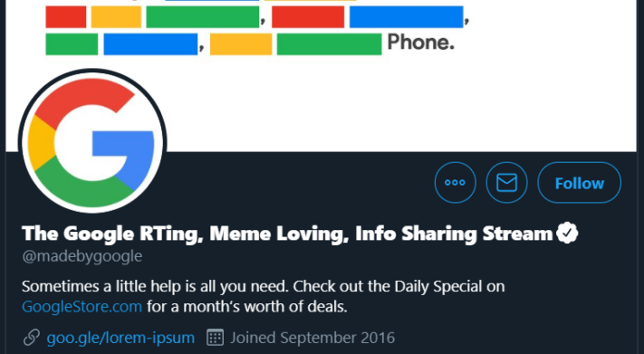This screenshot has width=644, height=354.
Task: Click the verified badge beside the name
Action: [567, 233]
